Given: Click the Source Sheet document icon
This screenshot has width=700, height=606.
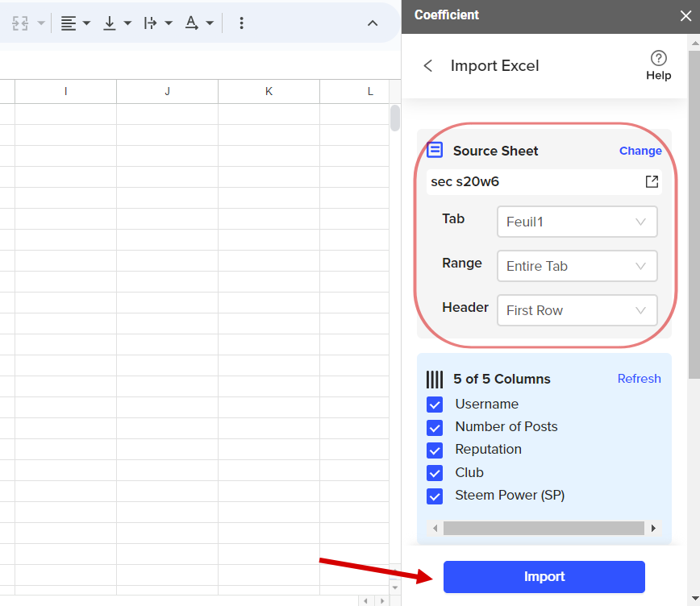Looking at the screenshot, I should pyautogui.click(x=435, y=150).
